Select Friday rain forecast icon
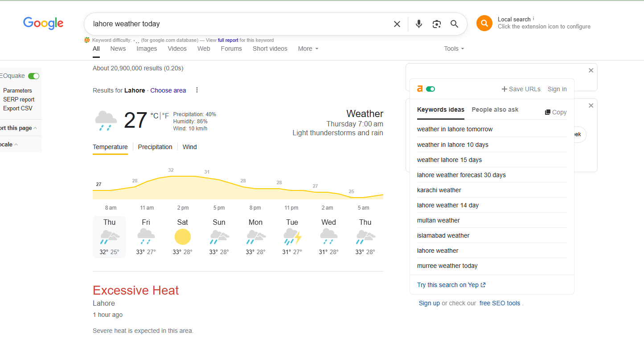 [146, 237]
